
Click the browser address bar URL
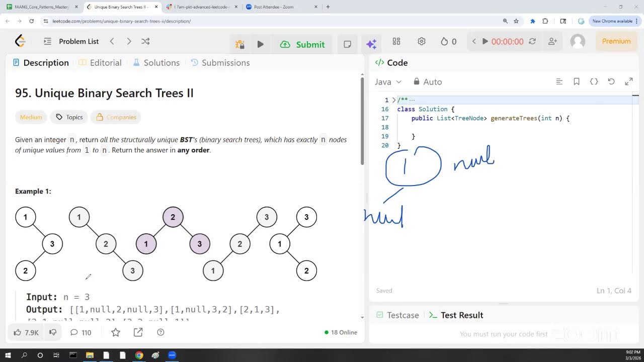(121, 21)
